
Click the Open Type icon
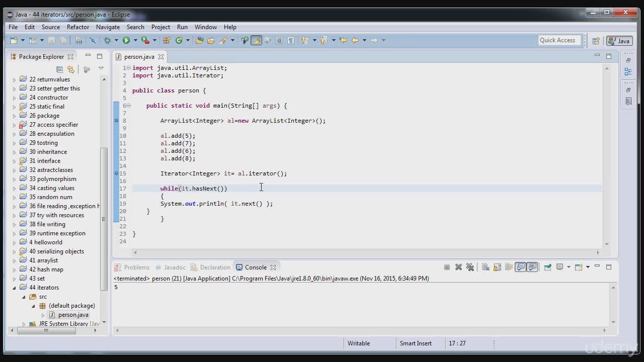pyautogui.click(x=200, y=40)
